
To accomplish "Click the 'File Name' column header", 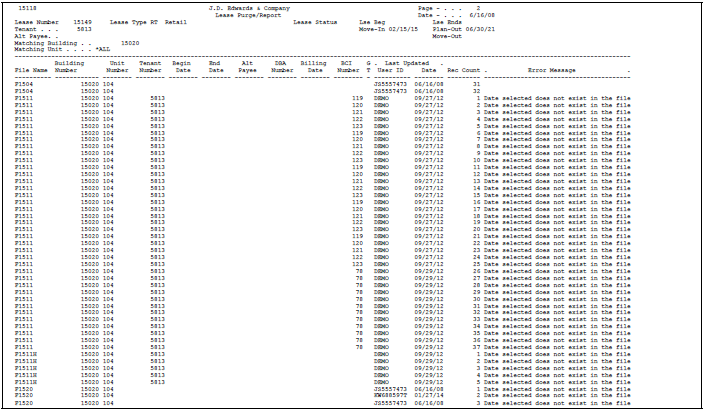I will click(31, 71).
